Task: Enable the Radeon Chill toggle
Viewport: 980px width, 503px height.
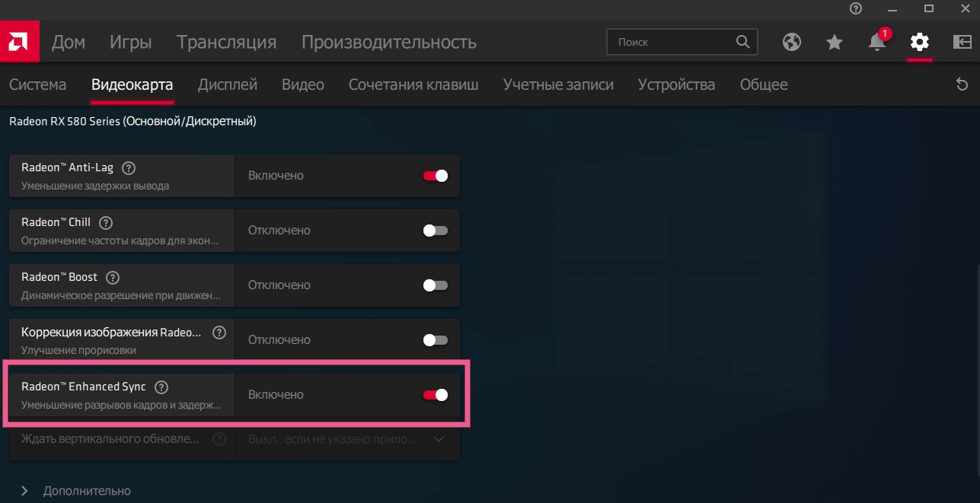Action: coord(436,231)
